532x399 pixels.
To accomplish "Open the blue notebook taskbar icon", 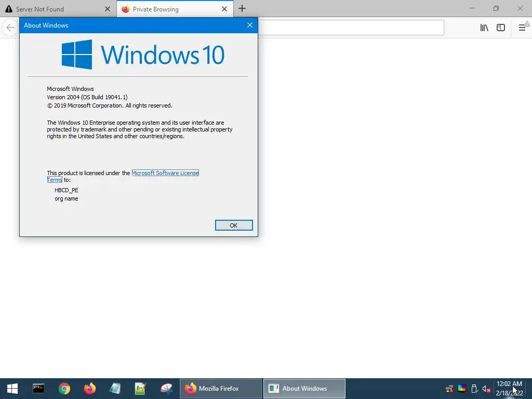I will pyautogui.click(x=115, y=389).
